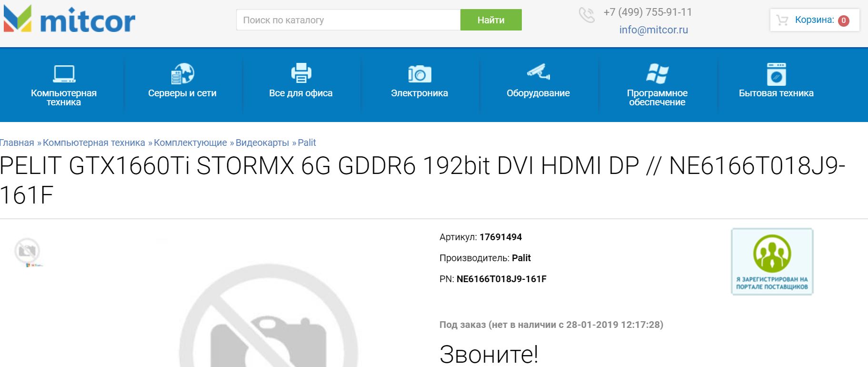Click the globe server icon
Screen dimensions: 868x367
coord(182,73)
